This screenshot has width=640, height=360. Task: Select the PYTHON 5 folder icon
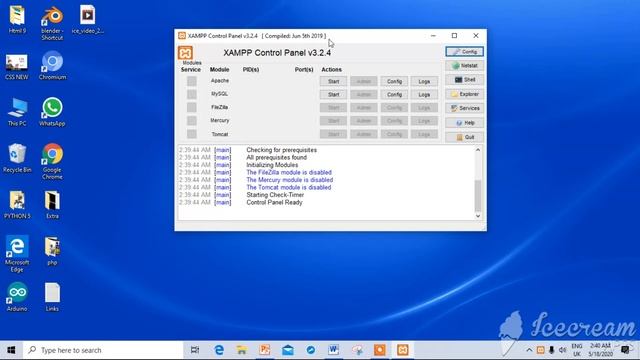point(17,205)
